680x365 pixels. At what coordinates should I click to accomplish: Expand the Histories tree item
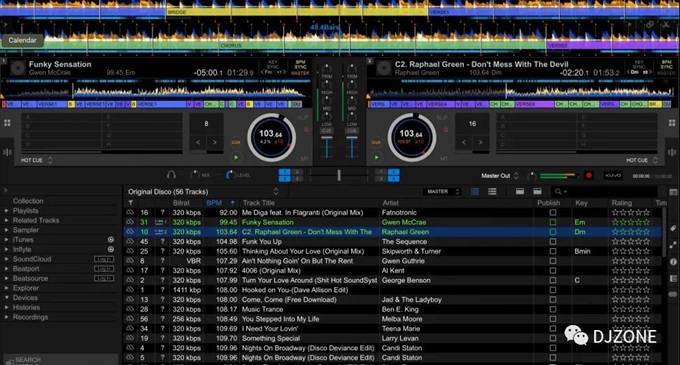tap(7, 307)
